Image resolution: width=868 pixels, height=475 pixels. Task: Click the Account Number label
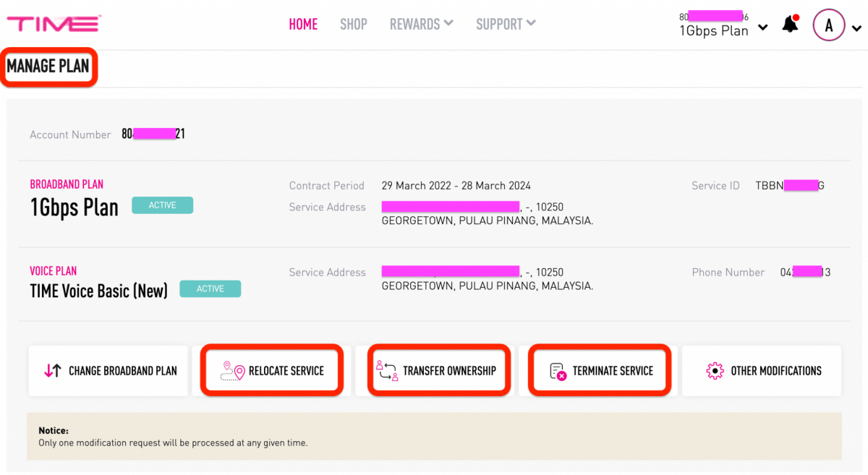coord(70,134)
